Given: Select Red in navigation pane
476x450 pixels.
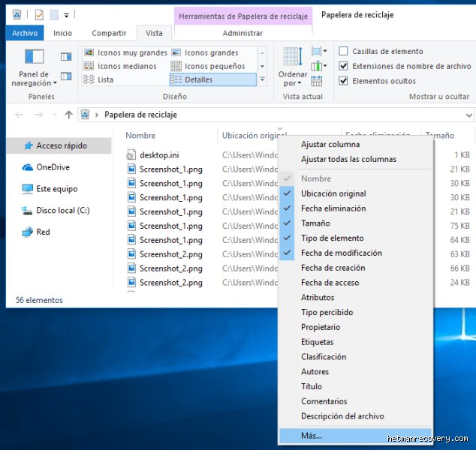Looking at the screenshot, I should (x=36, y=232).
